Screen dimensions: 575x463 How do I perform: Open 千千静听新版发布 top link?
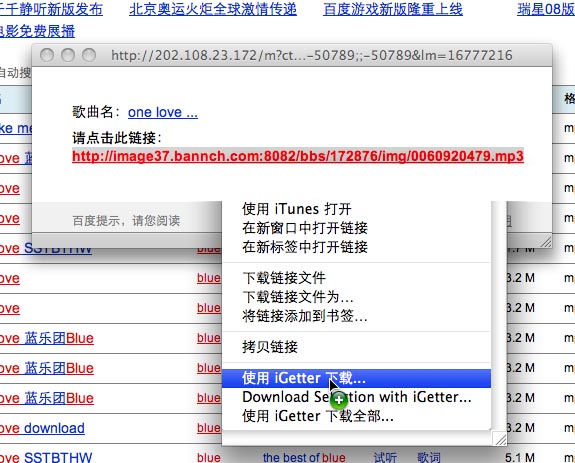pos(51,9)
